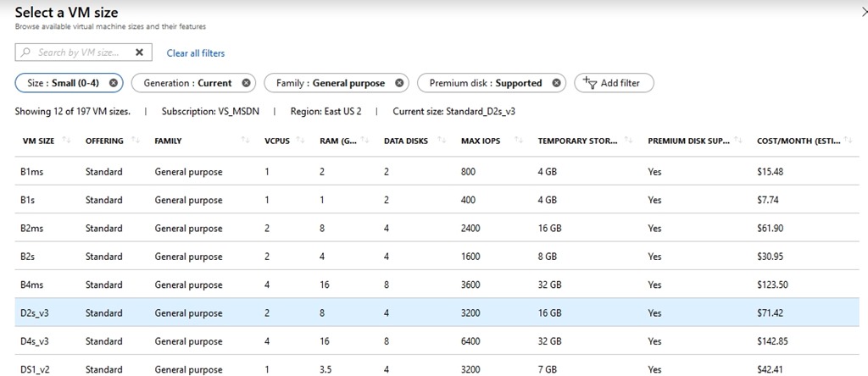868x376 pixels.
Task: Open the Premium disk: Supported filter pill
Action: (x=485, y=83)
